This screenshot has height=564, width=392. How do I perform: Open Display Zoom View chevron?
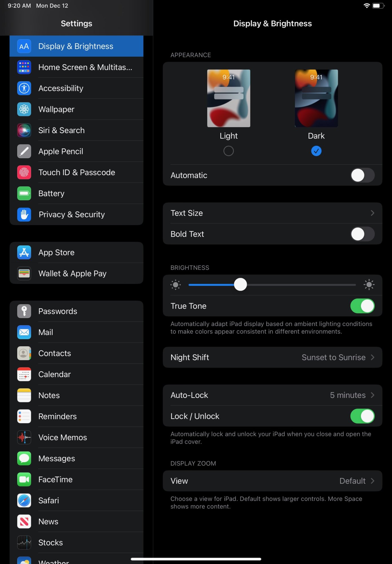[x=373, y=481]
